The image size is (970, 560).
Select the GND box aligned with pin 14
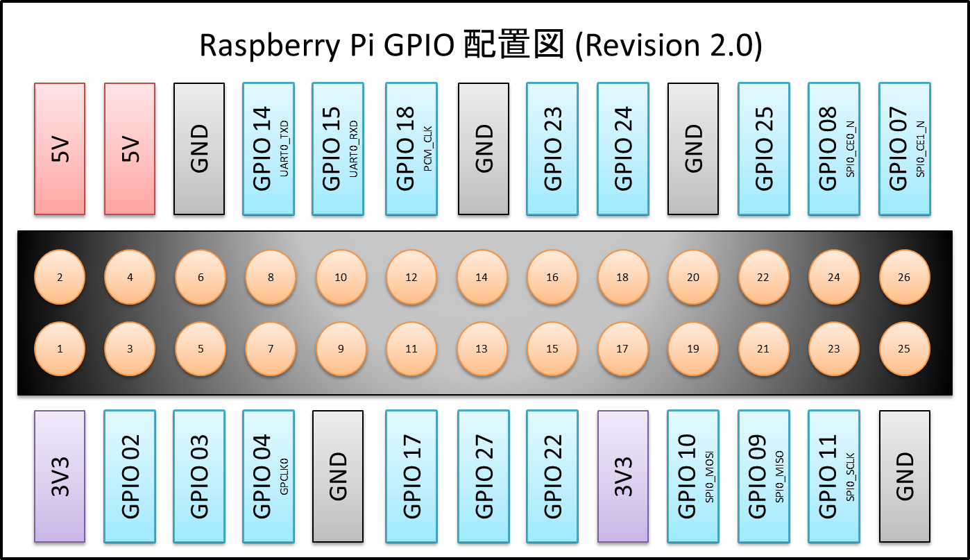pos(484,149)
